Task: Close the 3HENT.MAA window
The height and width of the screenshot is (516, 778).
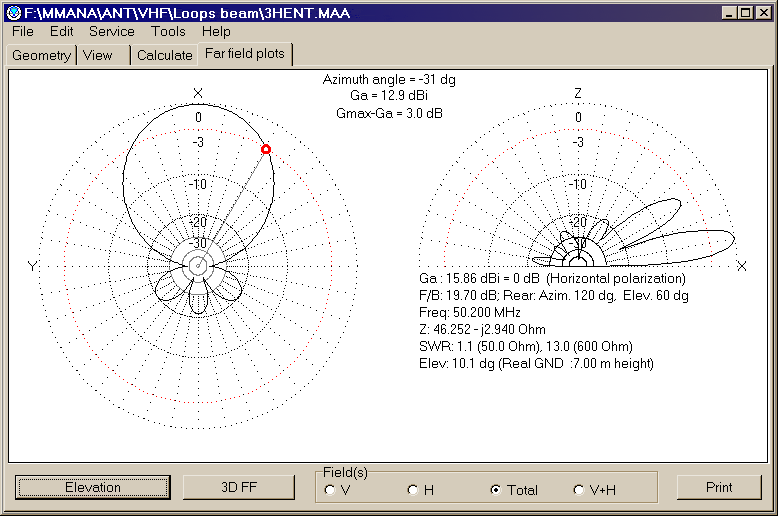Action: (763, 13)
